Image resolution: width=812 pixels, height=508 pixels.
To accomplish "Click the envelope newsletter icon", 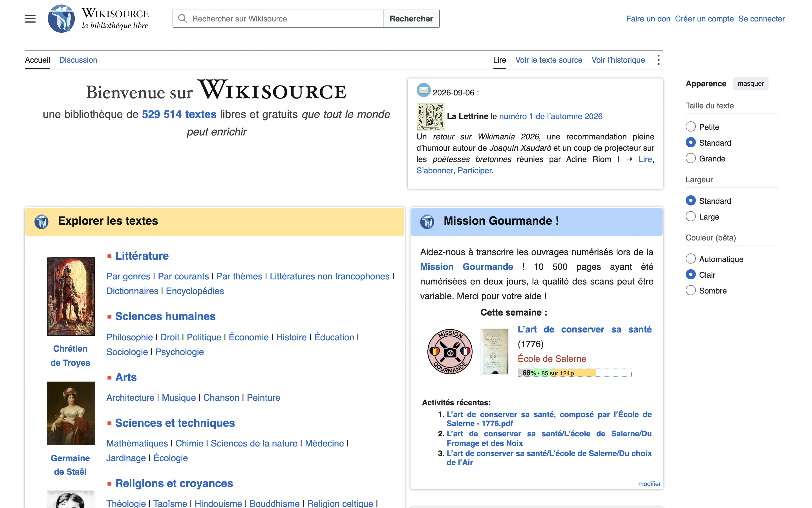I will coord(423,90).
